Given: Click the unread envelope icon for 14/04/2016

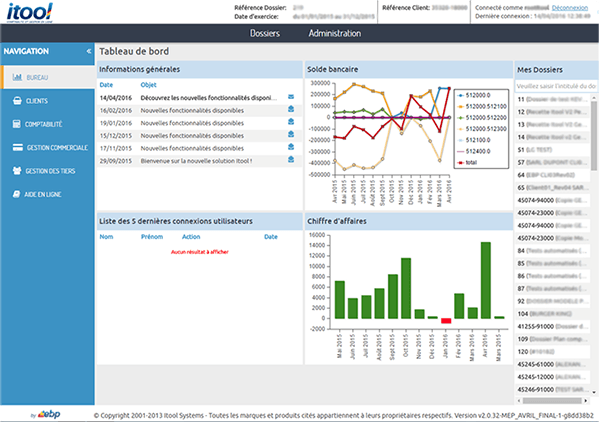Looking at the screenshot, I should point(291,98).
